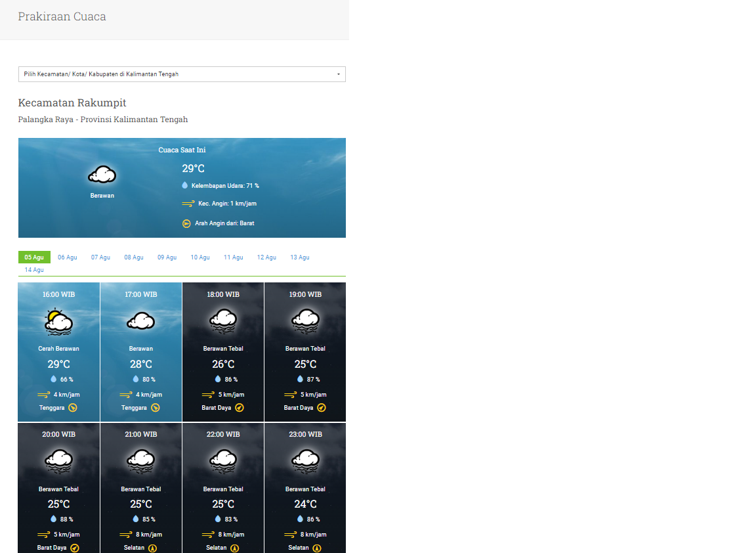The width and height of the screenshot is (756, 553).
Task: Click the 22:00 WIB thick cloud icon
Action: [223, 461]
